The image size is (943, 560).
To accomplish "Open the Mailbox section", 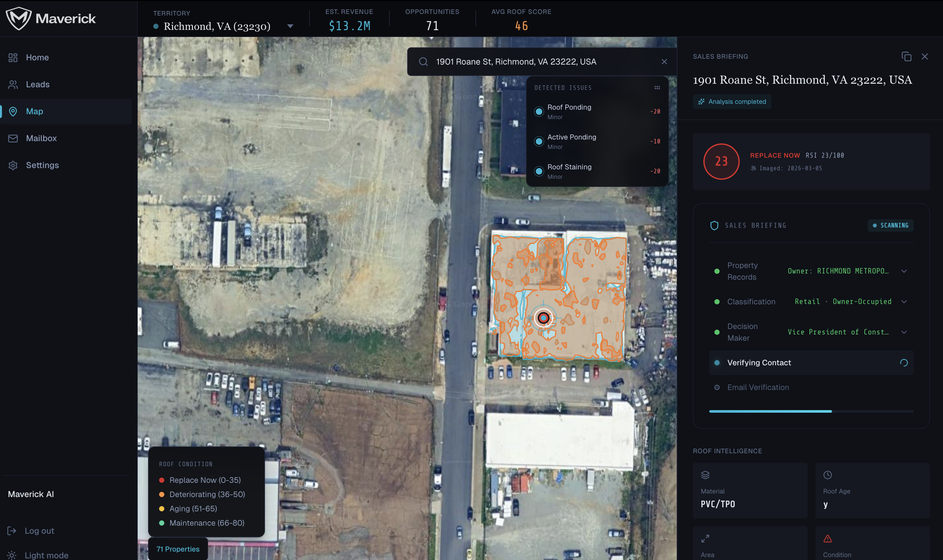I will [x=66, y=138].
